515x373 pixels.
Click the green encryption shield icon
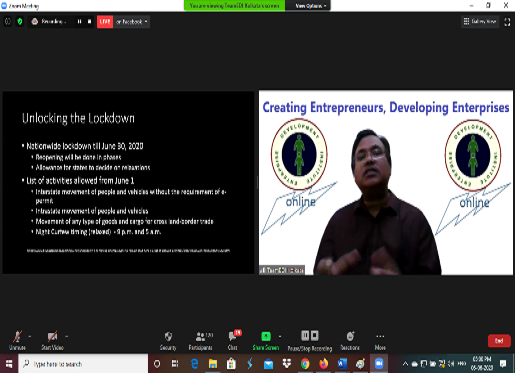point(20,22)
